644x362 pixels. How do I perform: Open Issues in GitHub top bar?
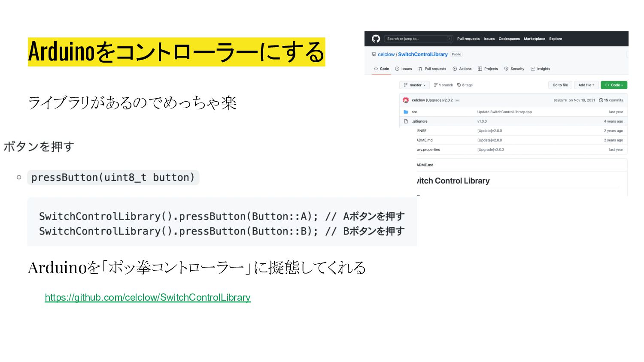[x=489, y=39]
